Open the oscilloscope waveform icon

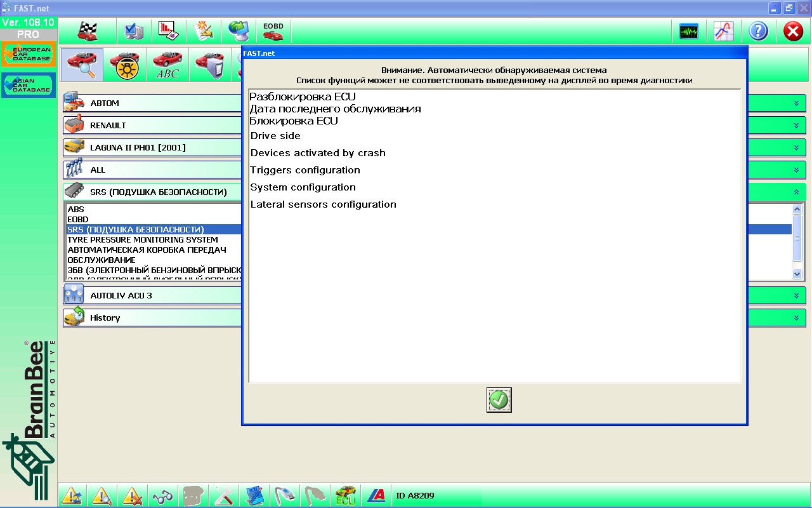pyautogui.click(x=689, y=31)
